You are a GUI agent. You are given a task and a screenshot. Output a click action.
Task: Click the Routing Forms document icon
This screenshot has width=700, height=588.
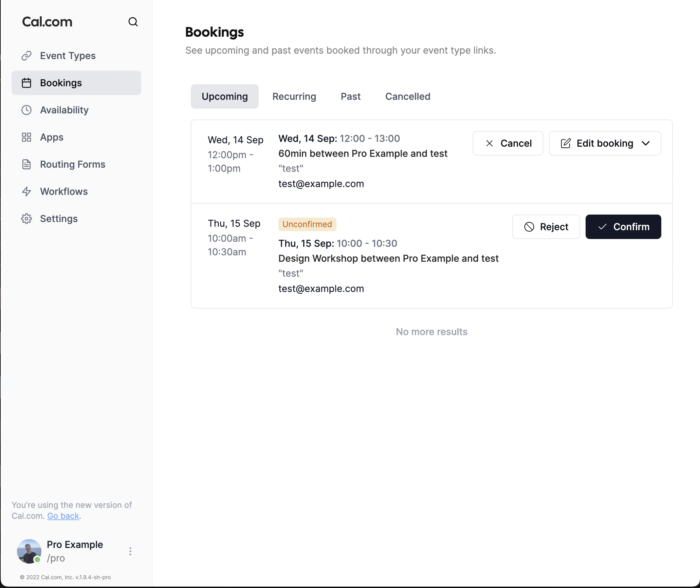[x=26, y=164]
